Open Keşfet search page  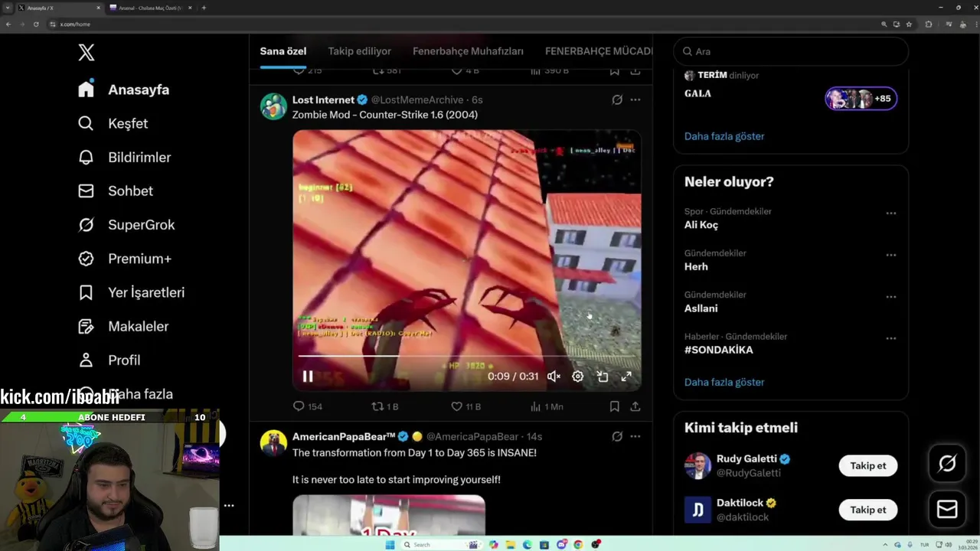click(x=113, y=123)
